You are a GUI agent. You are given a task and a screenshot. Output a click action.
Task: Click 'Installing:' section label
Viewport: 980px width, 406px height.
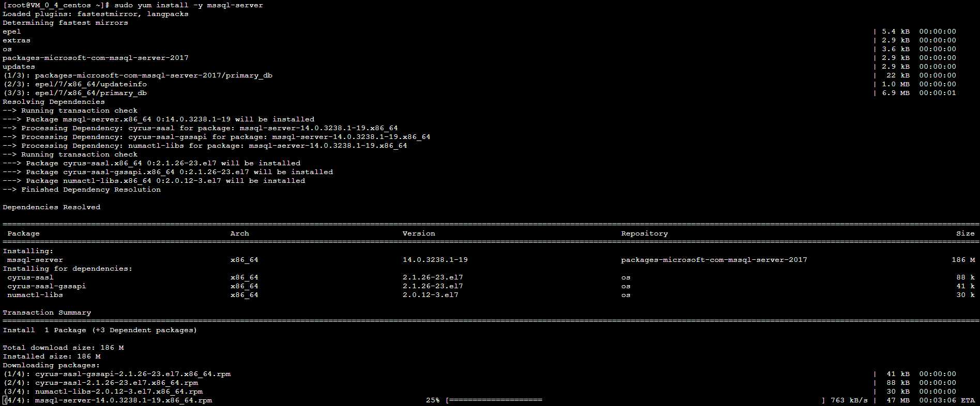[x=28, y=251]
